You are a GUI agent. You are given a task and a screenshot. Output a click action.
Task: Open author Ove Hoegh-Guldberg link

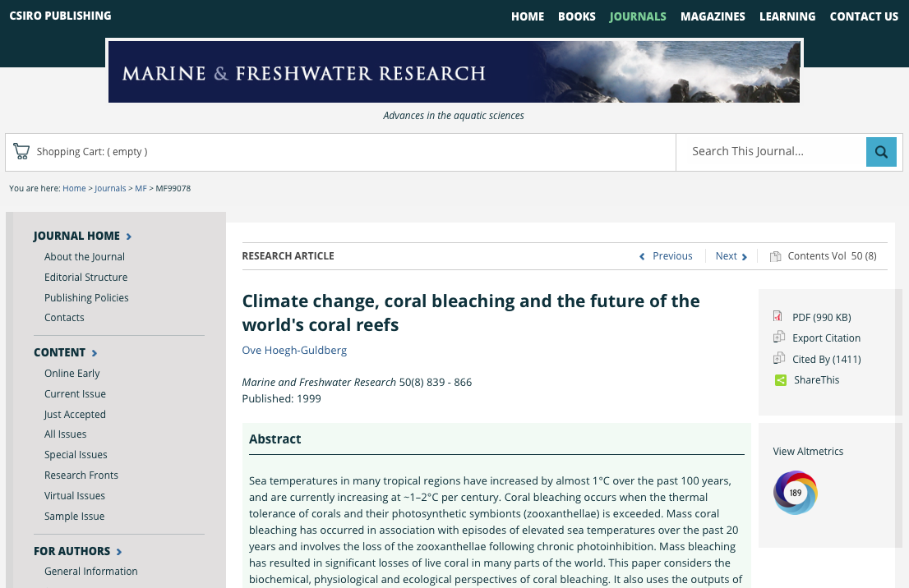tap(294, 350)
